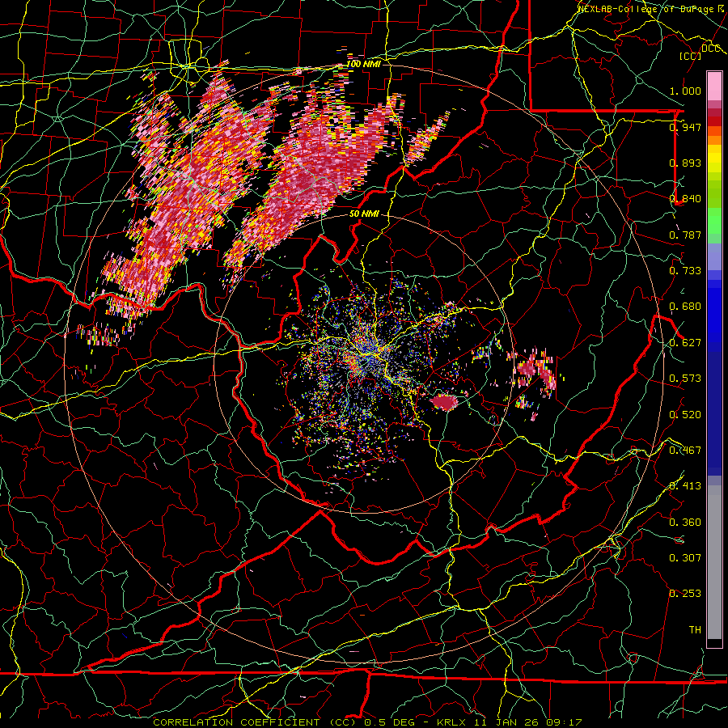Click the 0.893 legend value
728x728 pixels.
pos(685,163)
